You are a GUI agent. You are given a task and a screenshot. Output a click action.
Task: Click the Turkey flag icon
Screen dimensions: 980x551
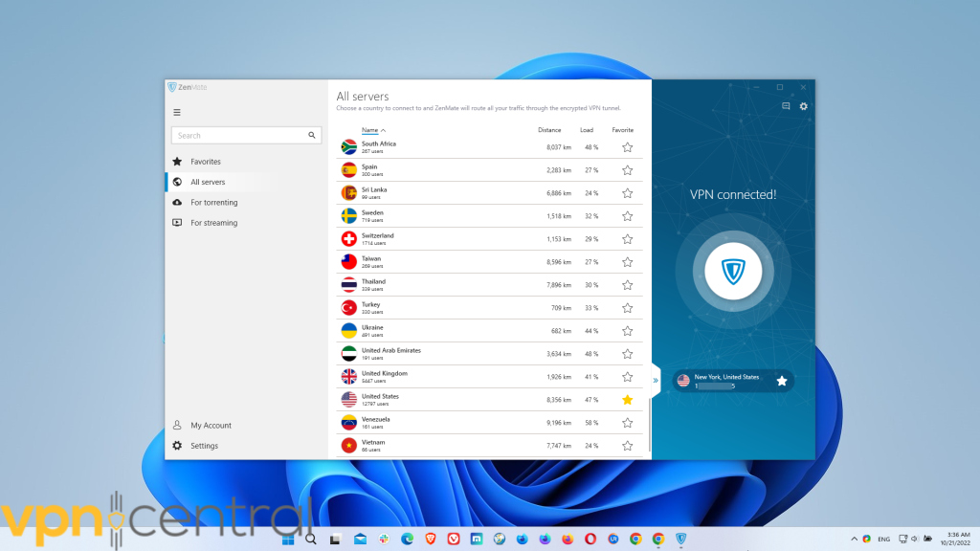tap(348, 308)
